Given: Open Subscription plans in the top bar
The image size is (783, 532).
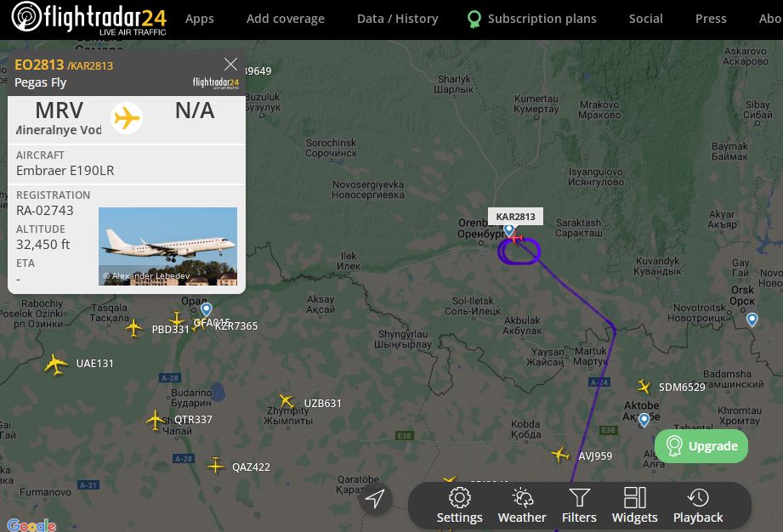Looking at the screenshot, I should pos(531,19).
